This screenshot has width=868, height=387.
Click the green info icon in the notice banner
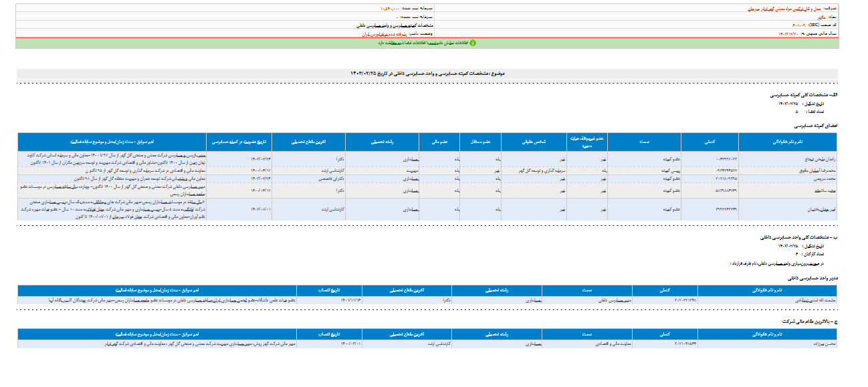tap(473, 43)
